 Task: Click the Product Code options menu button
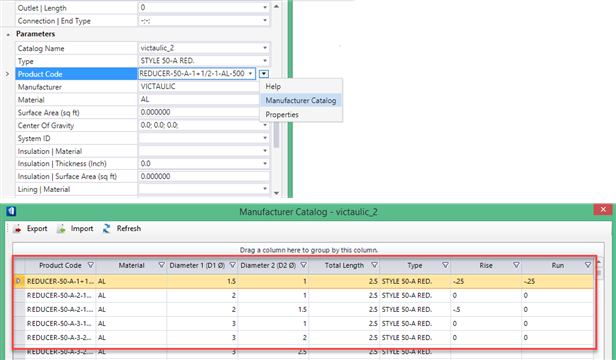pos(264,73)
